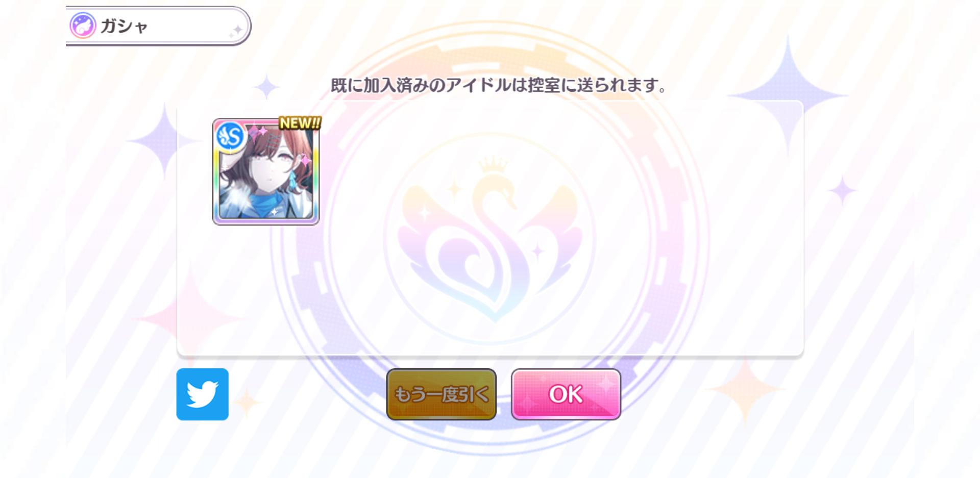Select the blue S rarity emblem on the card
980x478 pixels.
coord(231,136)
